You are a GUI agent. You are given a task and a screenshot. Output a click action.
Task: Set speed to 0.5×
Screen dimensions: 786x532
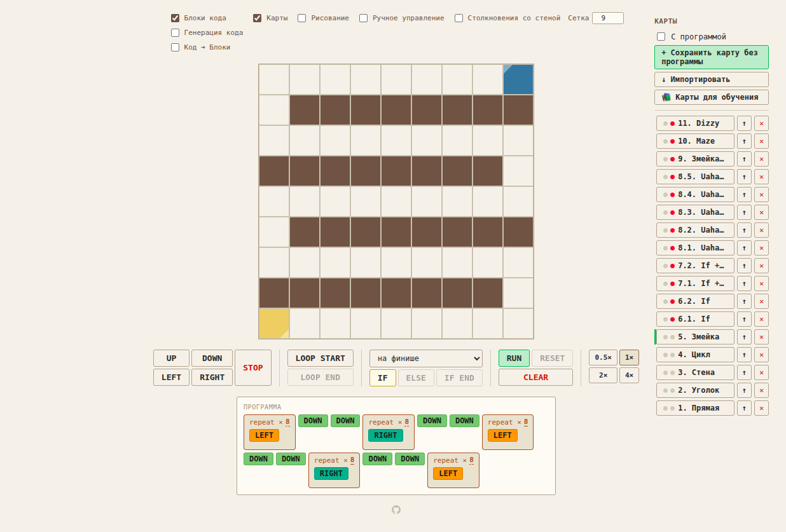tap(603, 358)
